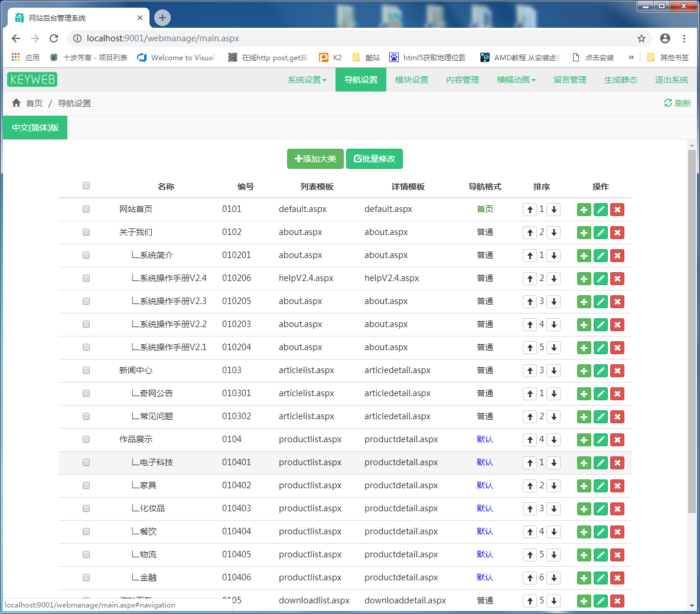This screenshot has width=700, height=614.
Task: Select checkbox for 系统简介 row
Action: click(x=86, y=255)
